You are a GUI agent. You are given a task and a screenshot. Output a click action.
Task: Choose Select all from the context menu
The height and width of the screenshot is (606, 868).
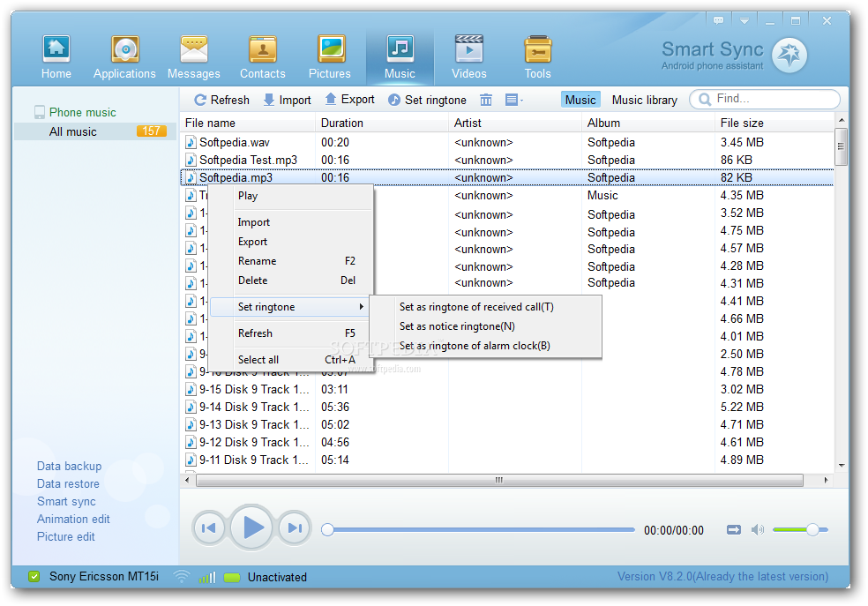(292, 360)
